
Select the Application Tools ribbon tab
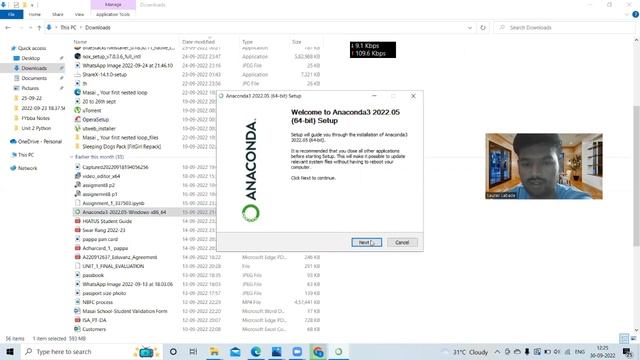coord(113,14)
